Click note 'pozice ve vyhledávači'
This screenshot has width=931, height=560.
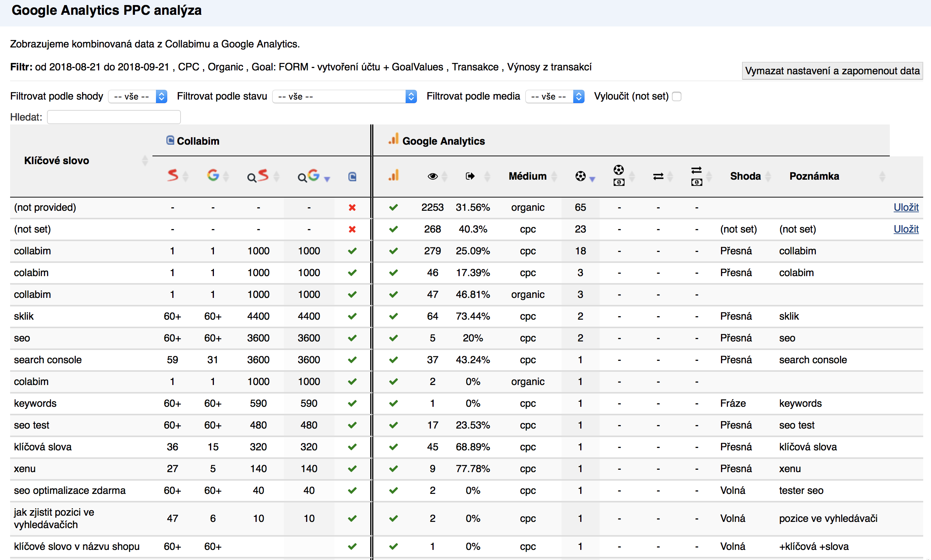click(828, 519)
